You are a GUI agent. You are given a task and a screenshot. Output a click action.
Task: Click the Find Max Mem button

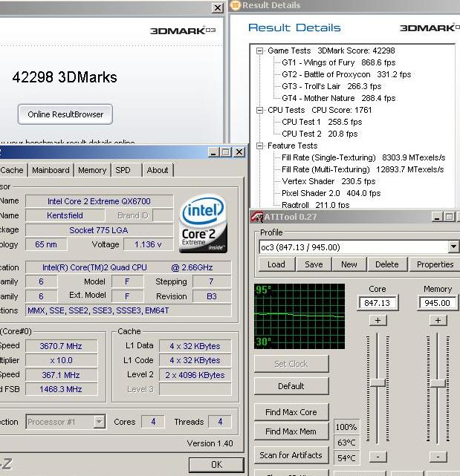(x=291, y=431)
